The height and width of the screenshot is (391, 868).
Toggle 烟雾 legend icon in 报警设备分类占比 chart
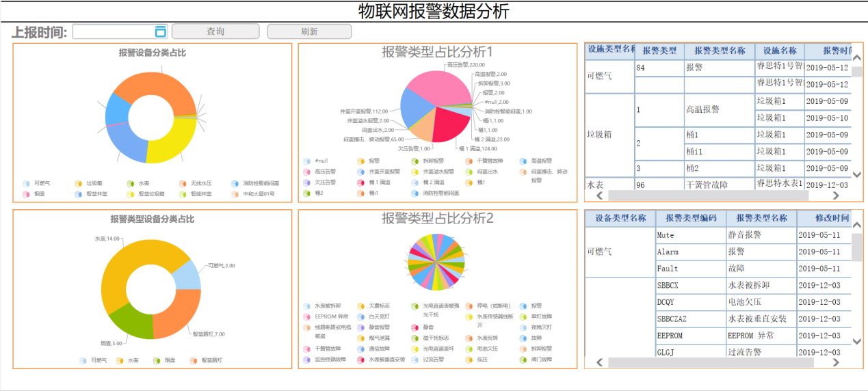pos(26,194)
